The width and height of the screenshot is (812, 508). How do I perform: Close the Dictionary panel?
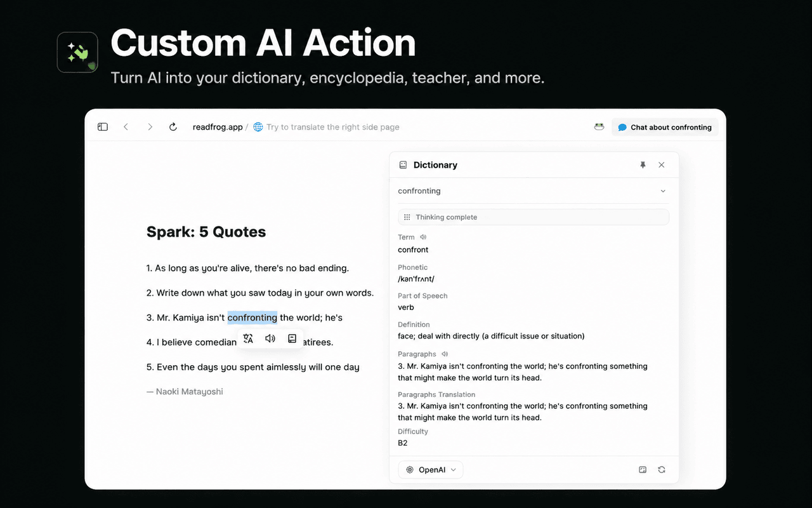click(662, 165)
